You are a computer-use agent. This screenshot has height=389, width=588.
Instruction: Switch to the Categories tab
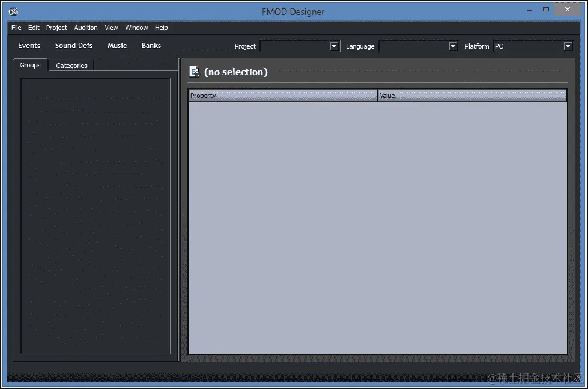pyautogui.click(x=71, y=65)
